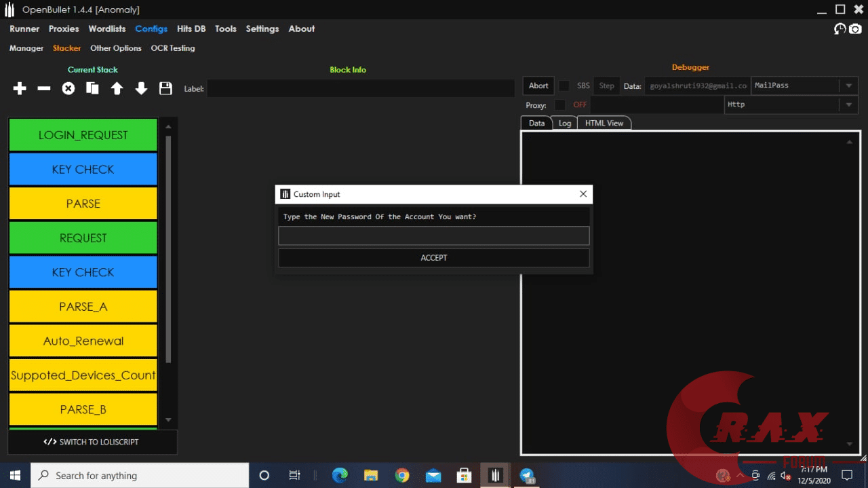The image size is (868, 488).
Task: Open the notification center icon
Action: coord(847,475)
